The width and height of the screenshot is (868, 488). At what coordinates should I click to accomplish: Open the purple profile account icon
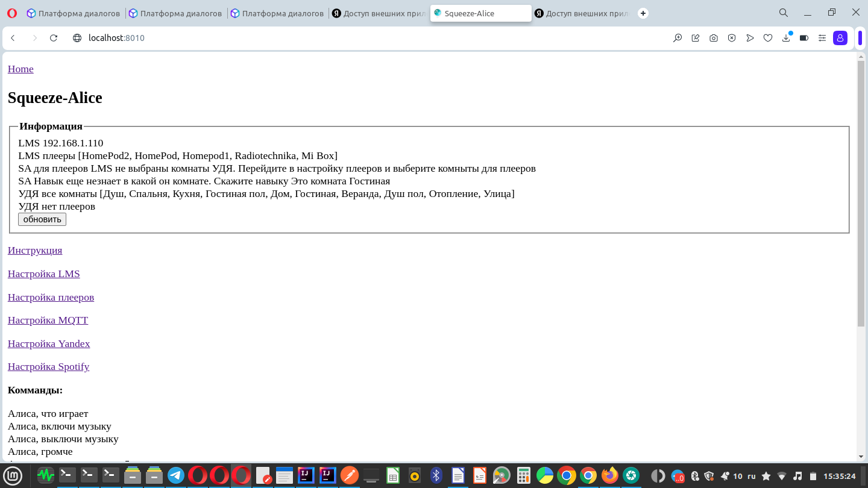point(840,38)
